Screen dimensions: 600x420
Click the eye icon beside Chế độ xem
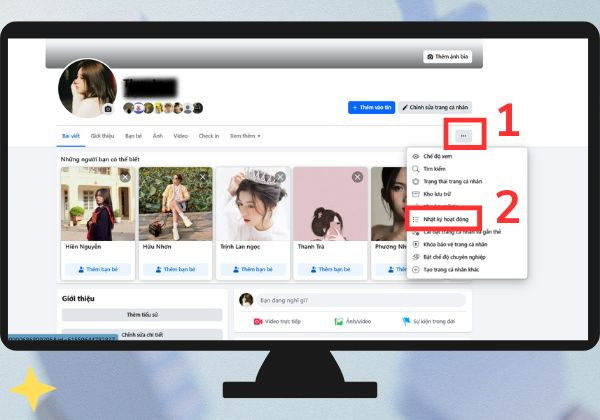click(416, 156)
